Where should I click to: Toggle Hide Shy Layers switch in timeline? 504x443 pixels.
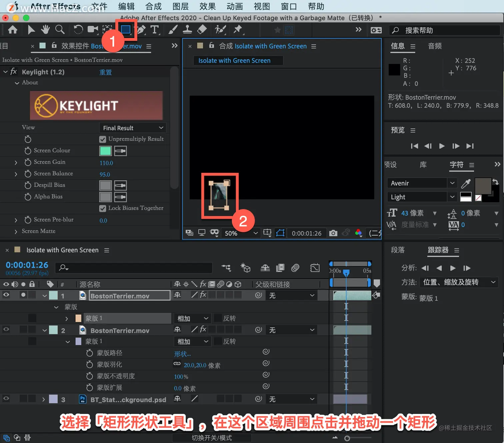tap(265, 267)
